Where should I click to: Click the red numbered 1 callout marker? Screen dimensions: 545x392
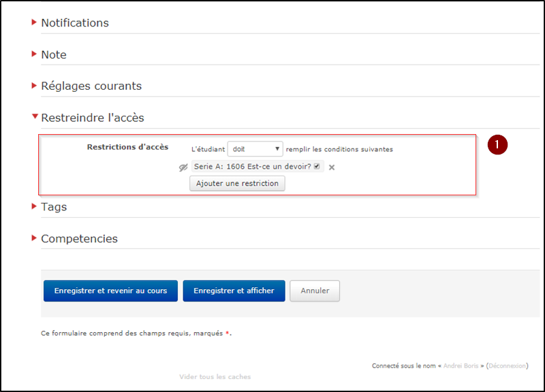click(x=499, y=145)
